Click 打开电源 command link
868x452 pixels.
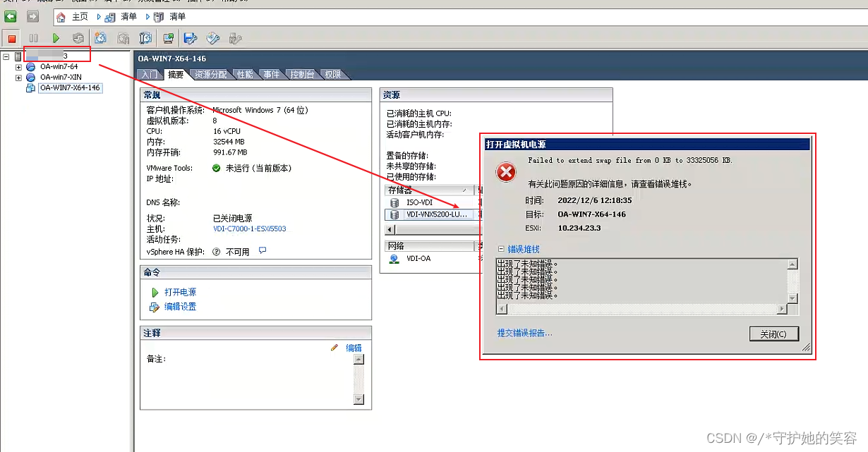pos(180,292)
